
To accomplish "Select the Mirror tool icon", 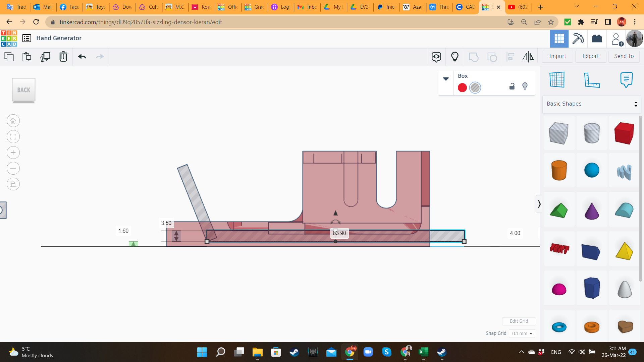I will coord(528,57).
